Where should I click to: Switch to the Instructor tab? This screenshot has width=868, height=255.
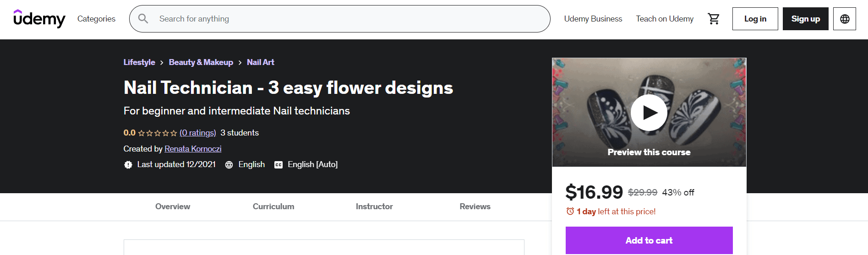click(x=374, y=206)
